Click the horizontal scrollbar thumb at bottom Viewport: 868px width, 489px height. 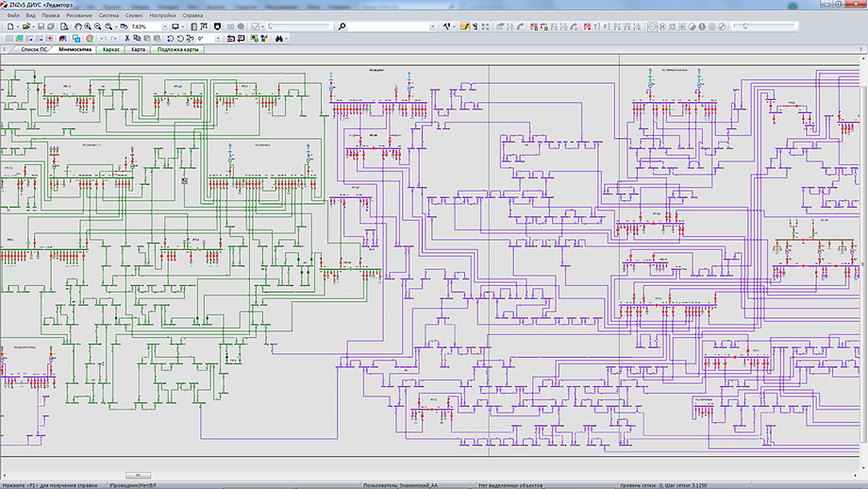point(137,475)
